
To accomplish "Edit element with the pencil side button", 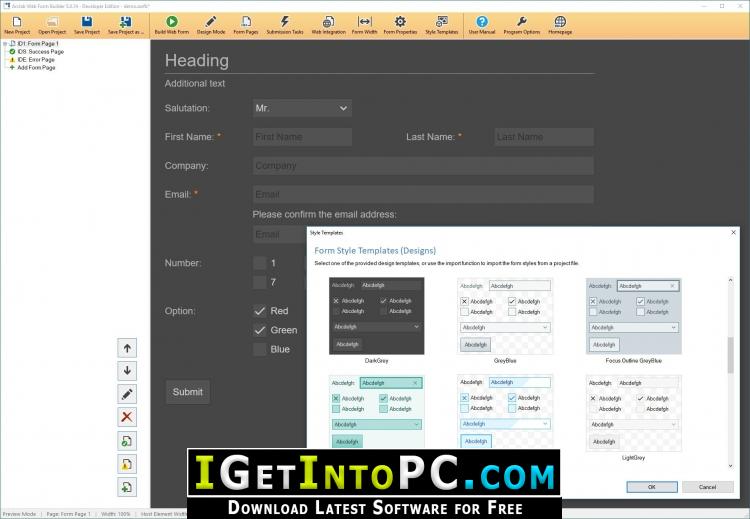I will [x=127, y=394].
